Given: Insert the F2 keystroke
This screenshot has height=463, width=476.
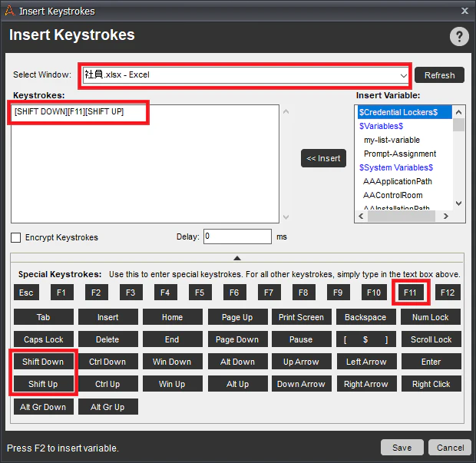Looking at the screenshot, I should click(x=96, y=293).
